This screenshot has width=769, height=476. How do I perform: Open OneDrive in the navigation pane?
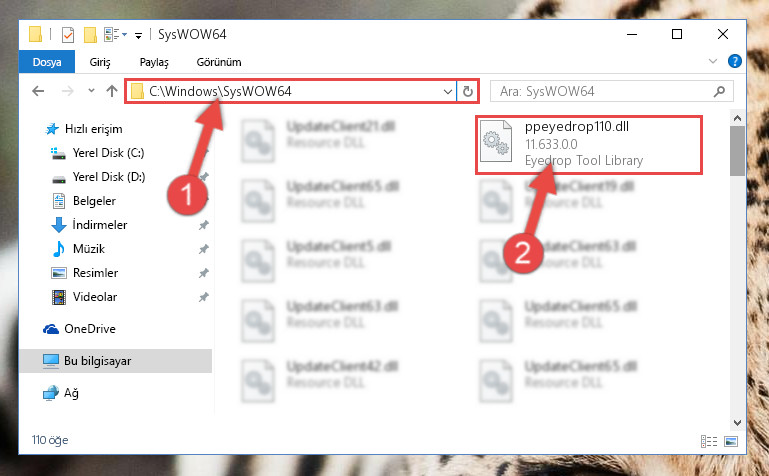pos(90,329)
